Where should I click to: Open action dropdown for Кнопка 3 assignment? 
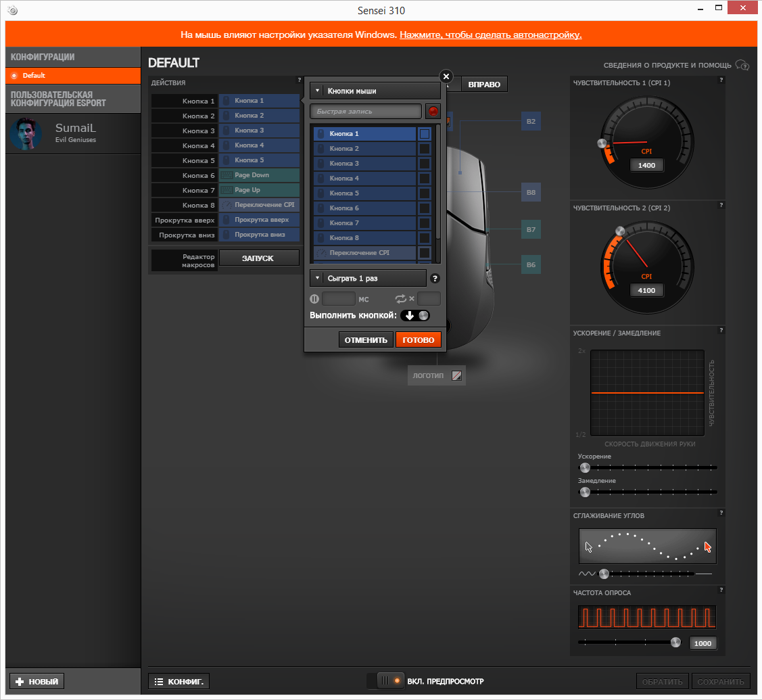[x=259, y=131]
